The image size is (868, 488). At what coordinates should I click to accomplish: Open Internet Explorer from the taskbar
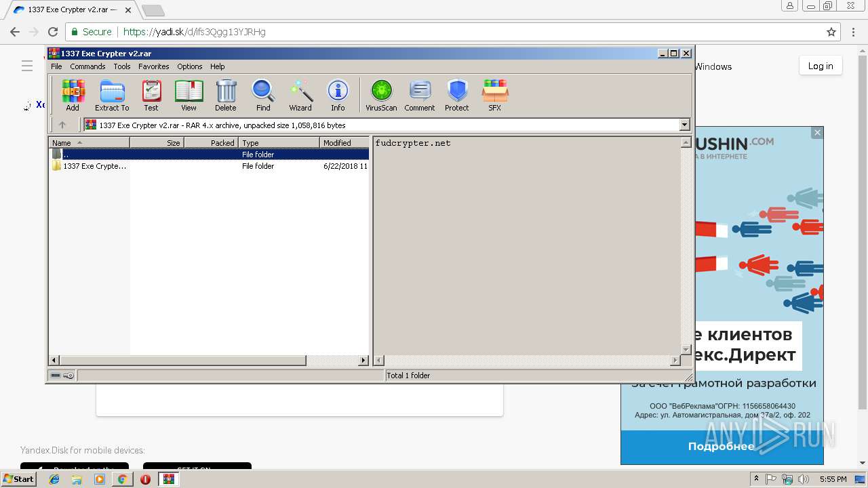(x=54, y=479)
